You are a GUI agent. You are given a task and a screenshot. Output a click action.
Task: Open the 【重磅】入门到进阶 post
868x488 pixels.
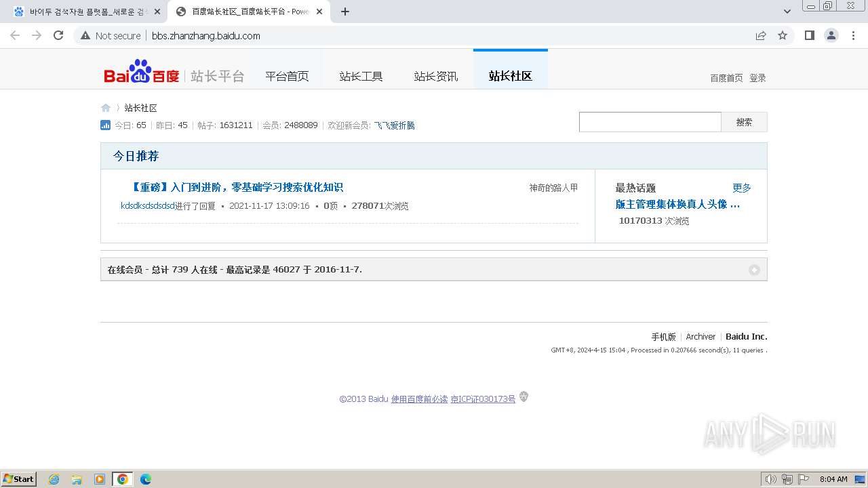(235, 188)
